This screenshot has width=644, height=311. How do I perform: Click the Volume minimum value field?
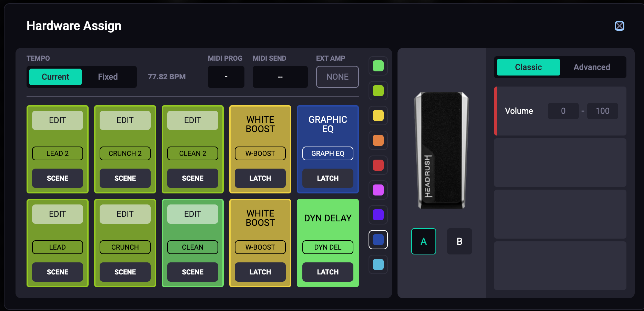pos(563,111)
